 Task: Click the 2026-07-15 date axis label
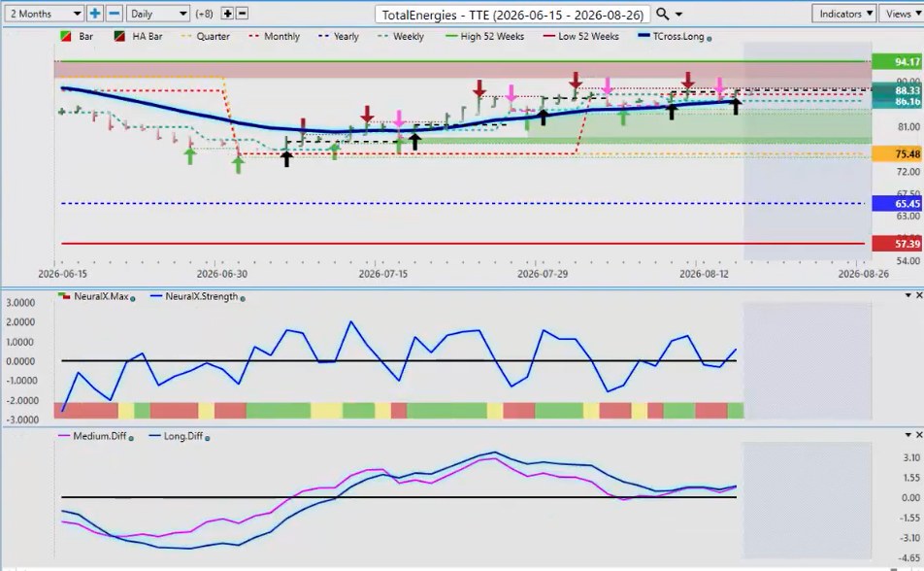tap(383, 274)
